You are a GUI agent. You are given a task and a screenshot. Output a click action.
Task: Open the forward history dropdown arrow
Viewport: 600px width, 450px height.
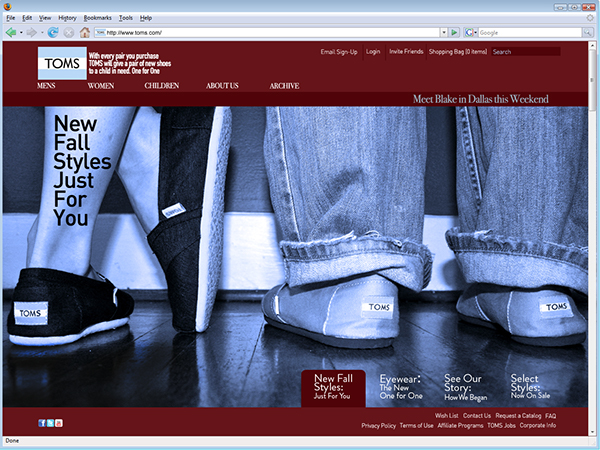pyautogui.click(x=42, y=33)
